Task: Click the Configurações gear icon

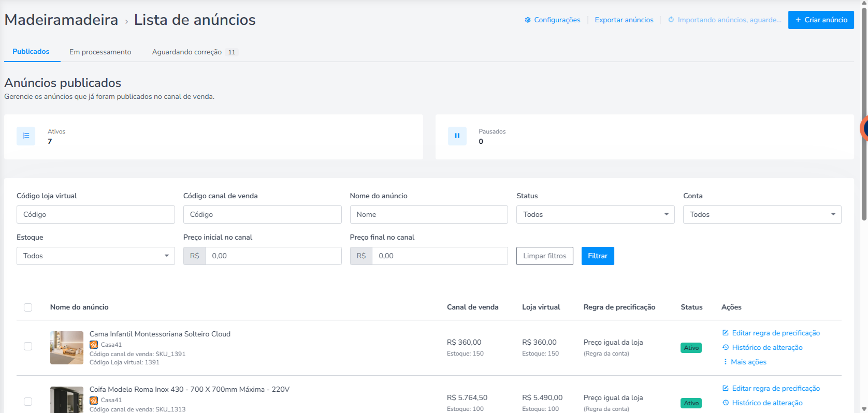Action: [527, 20]
